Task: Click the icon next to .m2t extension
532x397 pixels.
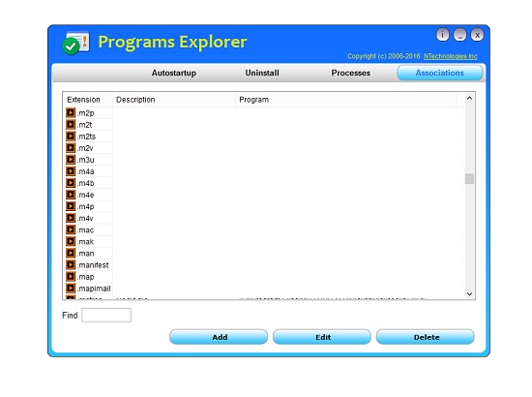Action: tap(71, 124)
